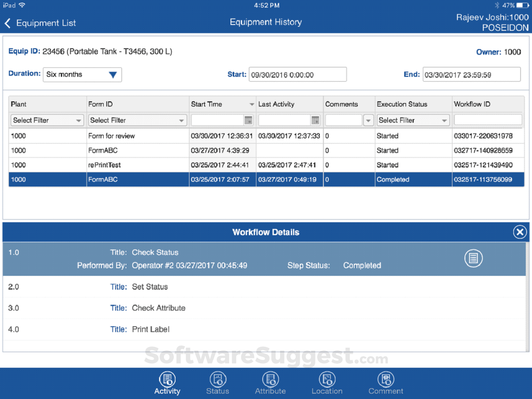This screenshot has width=532, height=399.
Task: Open the Execution Status filter dropdown
Action: pos(412,120)
